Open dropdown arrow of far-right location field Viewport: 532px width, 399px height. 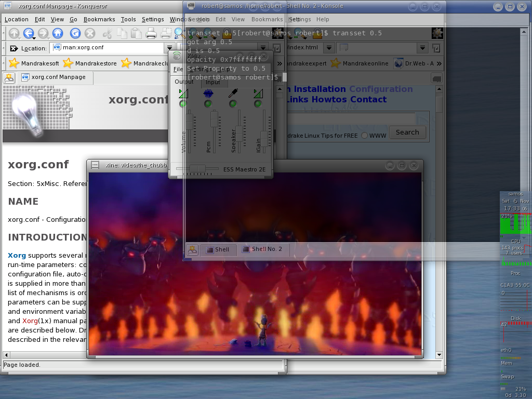click(x=422, y=48)
